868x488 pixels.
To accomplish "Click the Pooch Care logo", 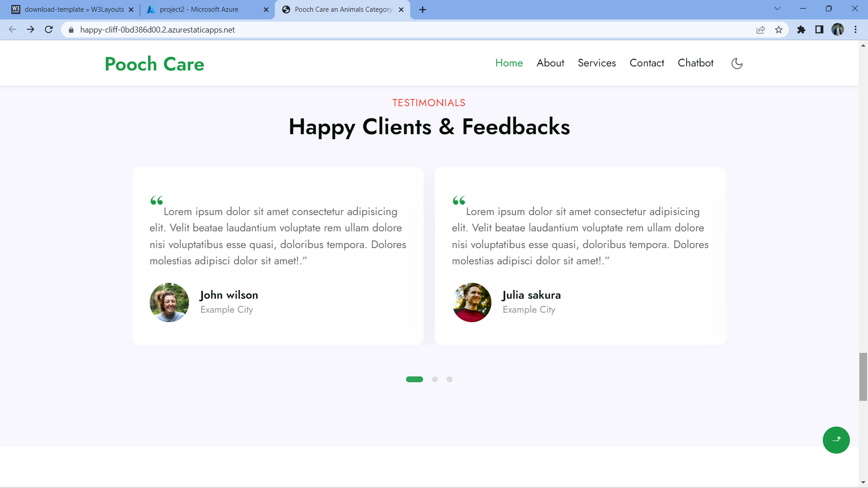I will 155,64.
